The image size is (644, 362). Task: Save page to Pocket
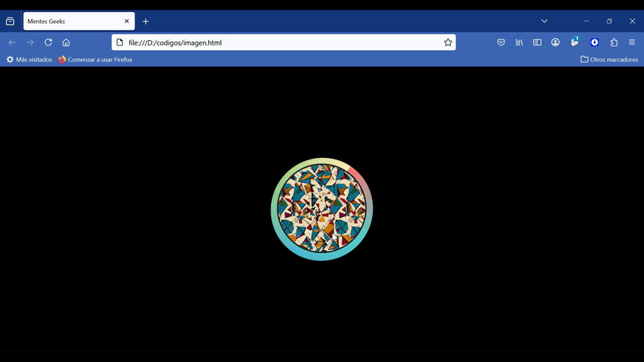click(501, 42)
